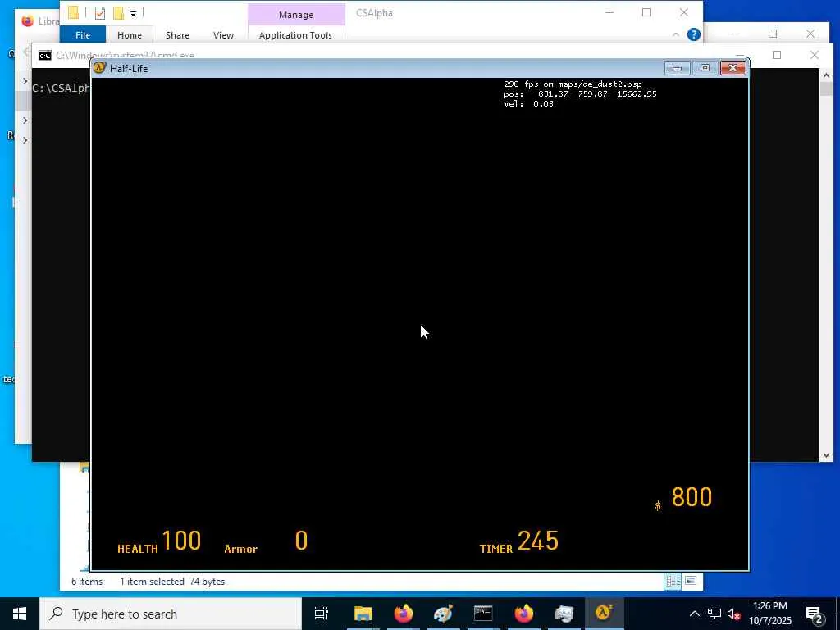Open the File tab in CSAlpha Explorer

click(x=83, y=34)
